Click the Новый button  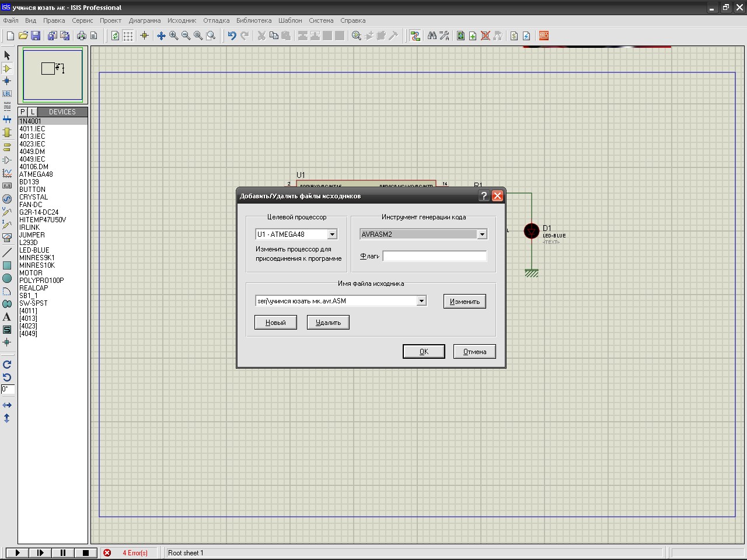click(x=275, y=323)
